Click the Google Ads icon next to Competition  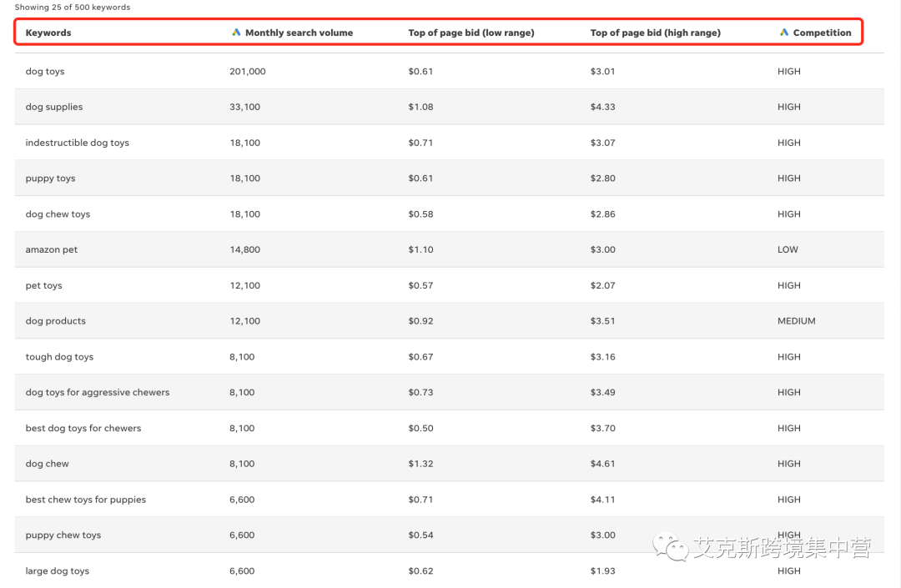click(x=784, y=33)
